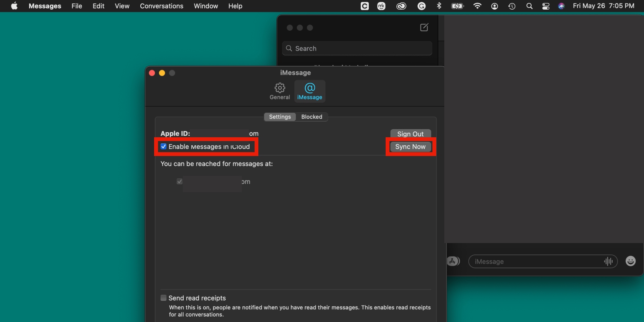Click the audio recording waveform icon
The width and height of the screenshot is (644, 322).
[x=608, y=261]
